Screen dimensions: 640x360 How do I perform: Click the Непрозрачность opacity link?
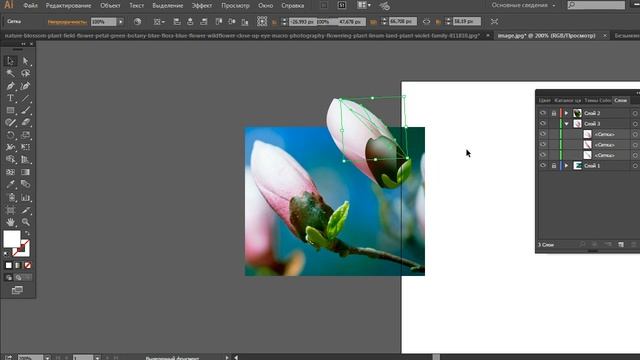pos(67,22)
